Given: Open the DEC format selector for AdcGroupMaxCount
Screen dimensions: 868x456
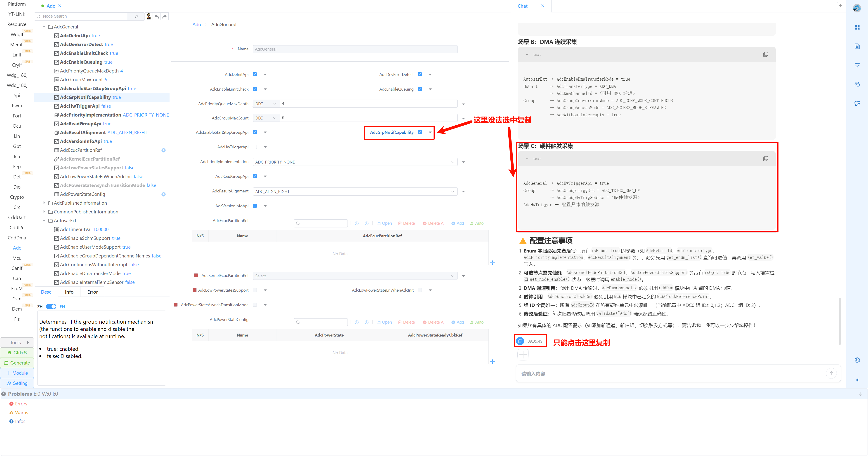Looking at the screenshot, I should (x=266, y=118).
